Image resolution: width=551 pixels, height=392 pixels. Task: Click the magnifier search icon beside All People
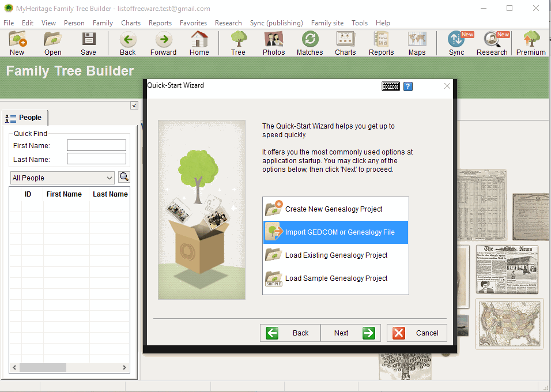(124, 177)
